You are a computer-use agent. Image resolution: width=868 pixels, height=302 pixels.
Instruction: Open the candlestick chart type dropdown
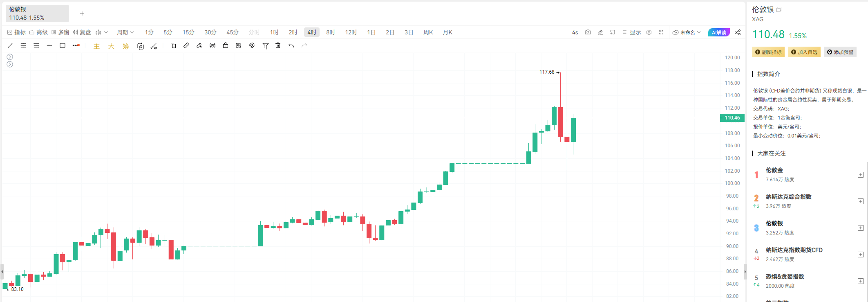102,32
